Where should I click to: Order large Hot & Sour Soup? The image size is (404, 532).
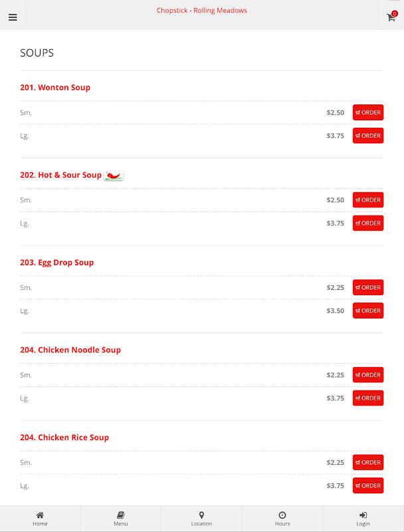click(368, 223)
